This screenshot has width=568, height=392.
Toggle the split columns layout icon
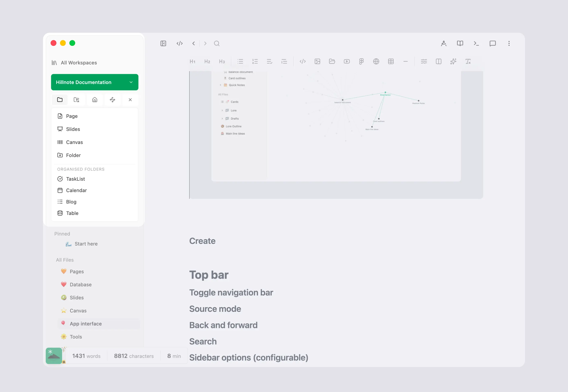[438, 61]
